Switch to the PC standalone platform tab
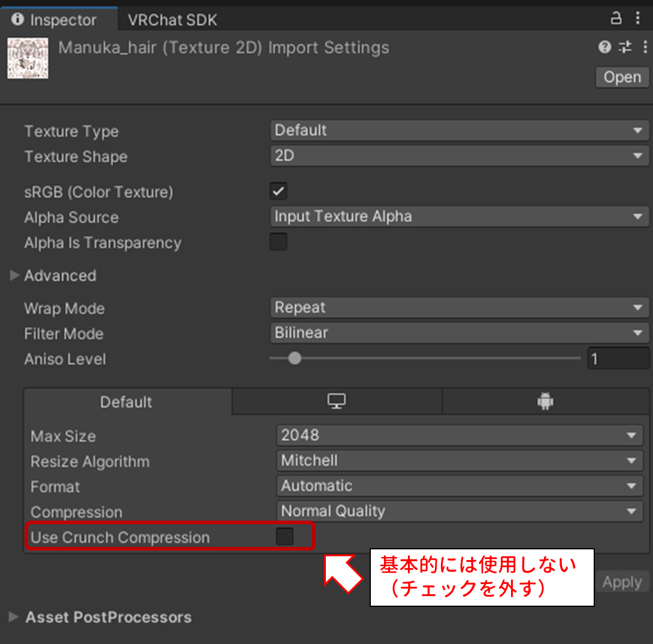This screenshot has width=653, height=644. 337,402
